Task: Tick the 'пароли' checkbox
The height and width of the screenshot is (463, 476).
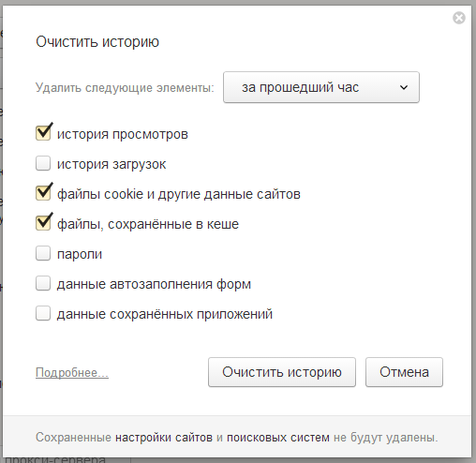Action: point(43,253)
